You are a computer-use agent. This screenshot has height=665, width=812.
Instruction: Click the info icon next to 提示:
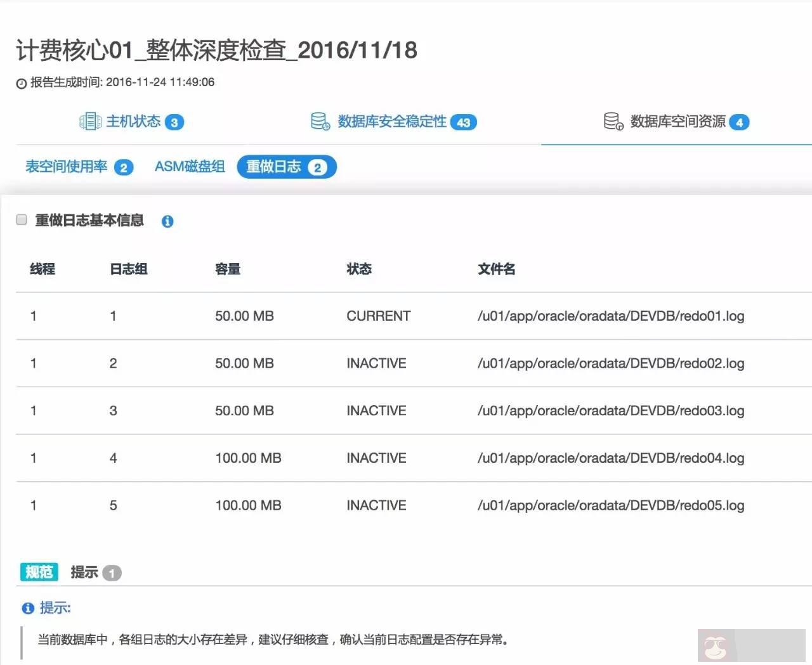pyautogui.click(x=27, y=609)
